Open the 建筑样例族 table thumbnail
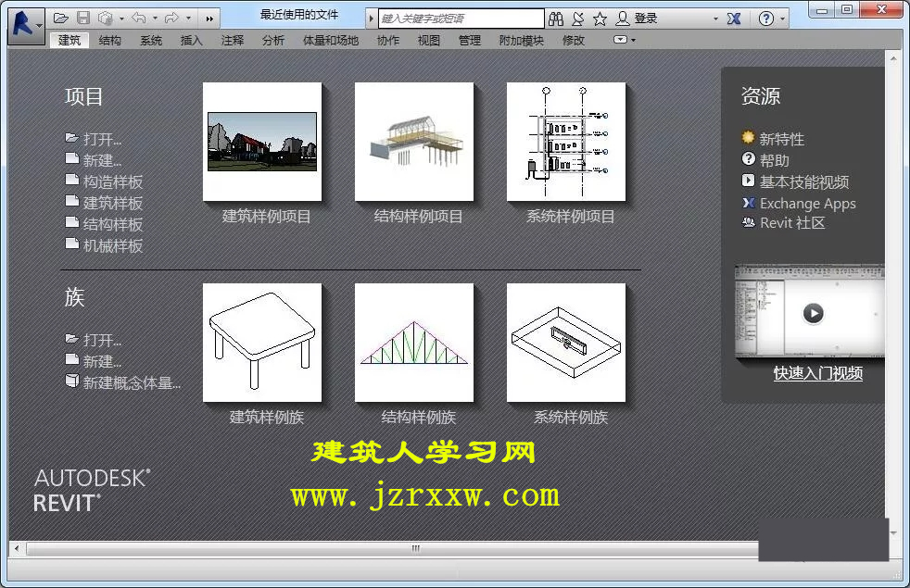This screenshot has width=910, height=588. point(262,343)
